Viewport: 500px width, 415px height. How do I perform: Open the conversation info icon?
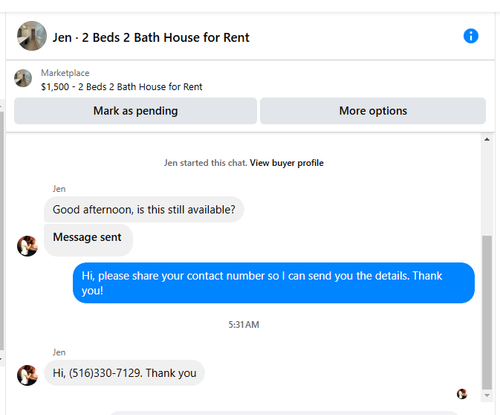[x=471, y=36]
